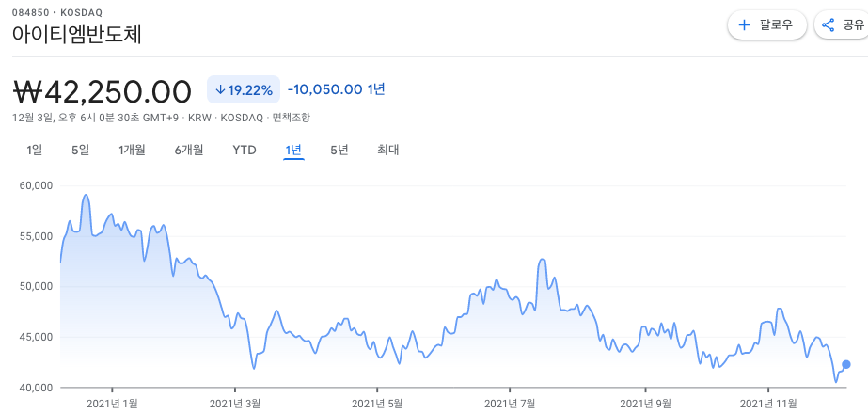Click the 2021년 7월 axis label
The height and width of the screenshot is (414, 868).
510,404
